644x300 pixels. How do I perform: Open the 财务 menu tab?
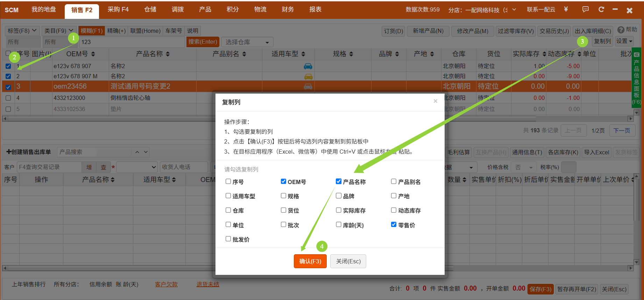pyautogui.click(x=288, y=9)
